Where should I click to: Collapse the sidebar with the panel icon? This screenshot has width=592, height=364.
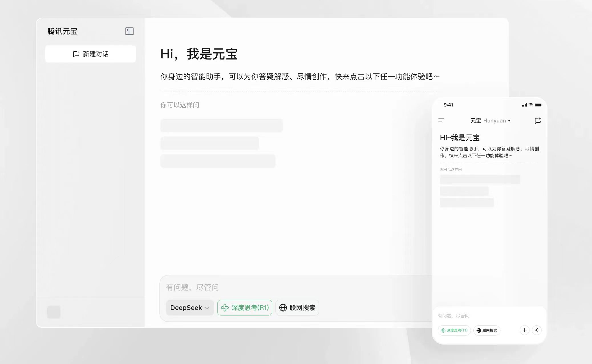pos(129,31)
